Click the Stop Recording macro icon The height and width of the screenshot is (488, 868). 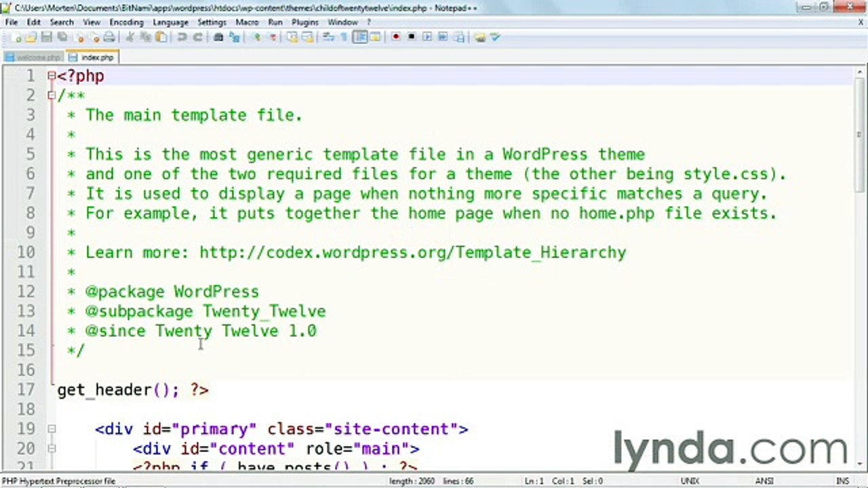tap(412, 37)
